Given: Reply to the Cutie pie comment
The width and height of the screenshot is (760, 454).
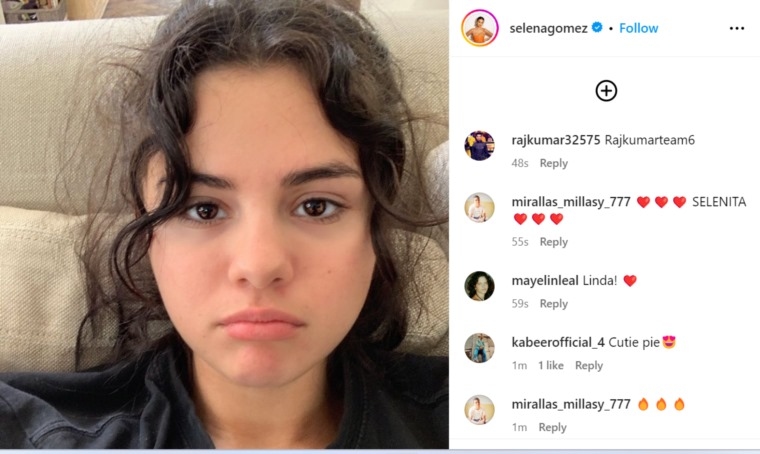Looking at the screenshot, I should [x=589, y=365].
